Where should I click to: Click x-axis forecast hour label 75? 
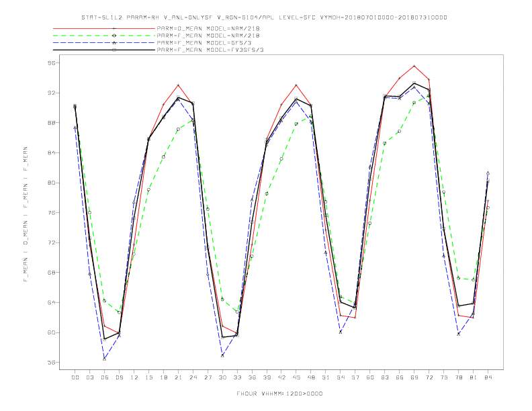[444, 377]
